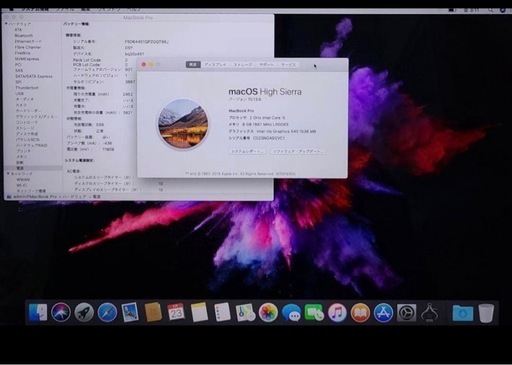512x365 pixels.
Task: Select Wi-Fi under ネットワーク
Action: 22,185
